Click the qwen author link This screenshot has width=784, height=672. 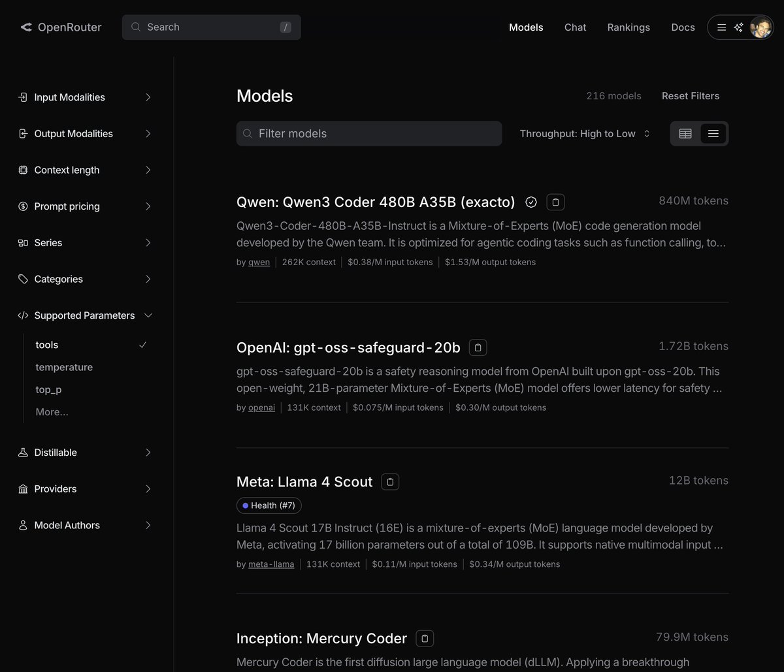(259, 263)
